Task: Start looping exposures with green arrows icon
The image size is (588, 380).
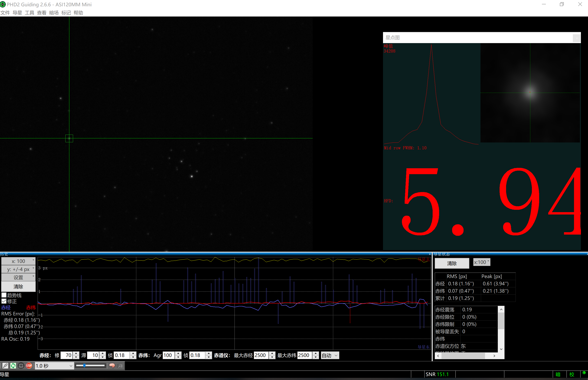Action: pos(13,366)
